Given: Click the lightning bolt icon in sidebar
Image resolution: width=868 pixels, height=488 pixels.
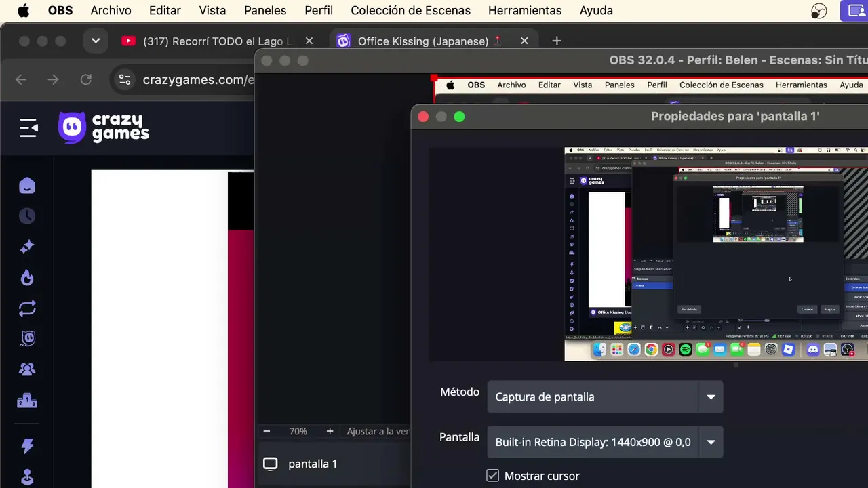Looking at the screenshot, I should [27, 445].
